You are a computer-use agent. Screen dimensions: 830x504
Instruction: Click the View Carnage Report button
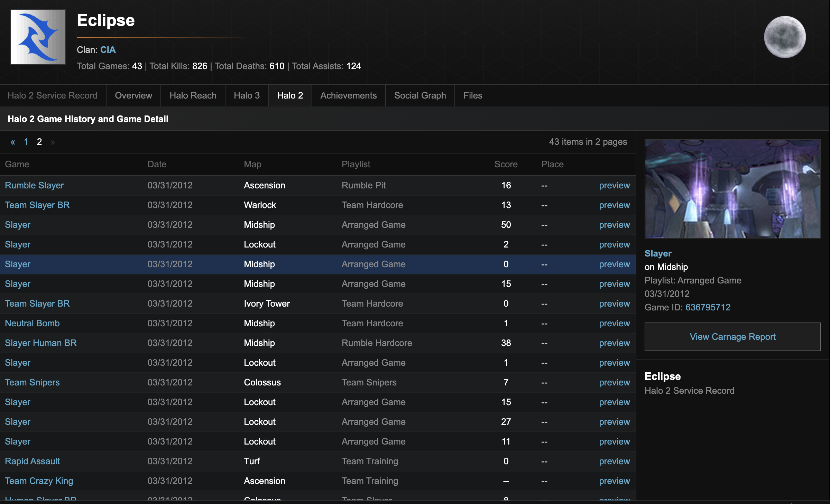click(x=732, y=337)
